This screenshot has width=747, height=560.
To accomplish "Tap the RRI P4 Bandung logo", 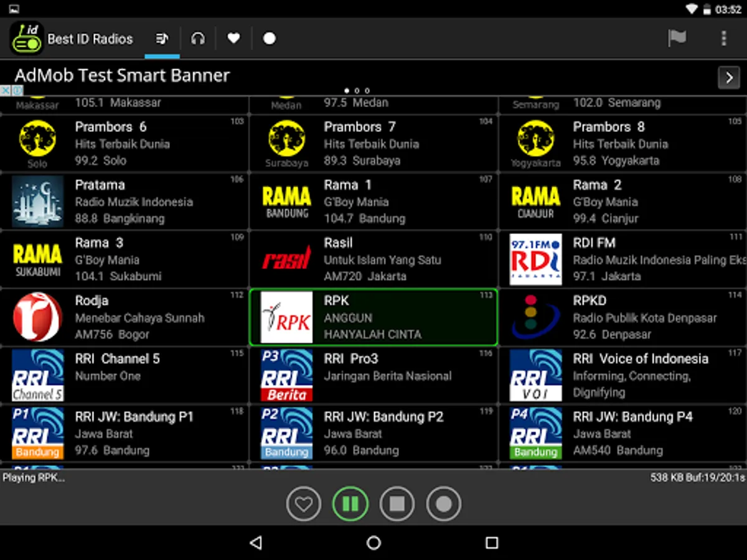I will (x=535, y=433).
